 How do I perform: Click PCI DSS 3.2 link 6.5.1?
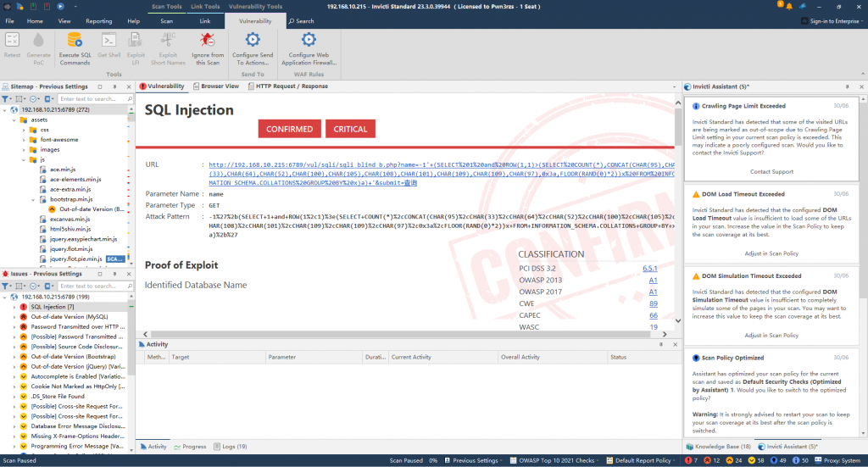click(650, 269)
